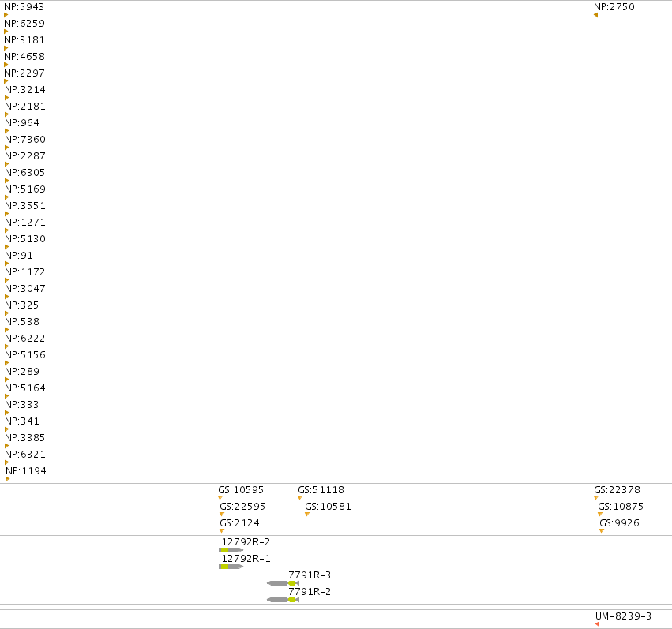Select the 7791R-2 label

310,592
